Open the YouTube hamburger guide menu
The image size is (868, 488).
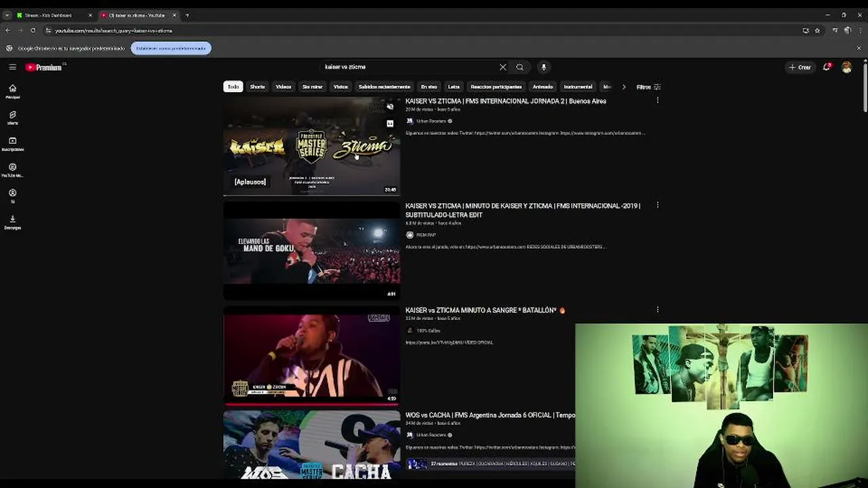pyautogui.click(x=12, y=67)
